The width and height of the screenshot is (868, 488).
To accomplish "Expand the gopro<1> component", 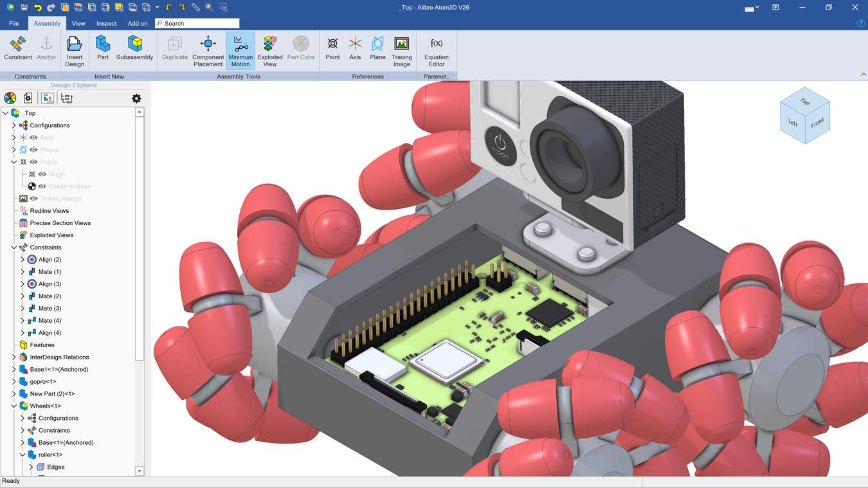I will coord(13,381).
